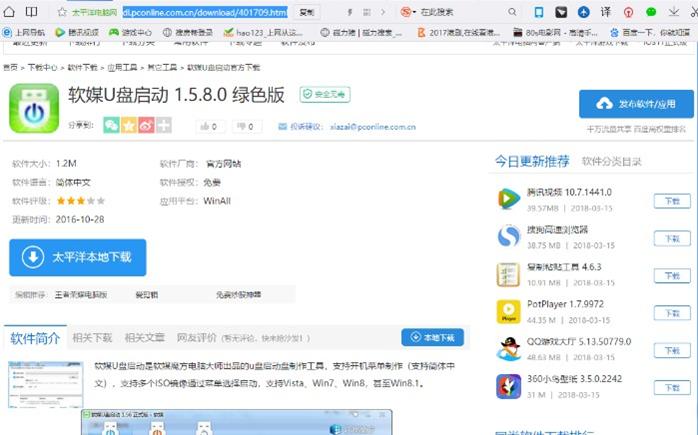Click the blue phone toolbar icon
The height and width of the screenshot is (435, 698).
(x=539, y=12)
